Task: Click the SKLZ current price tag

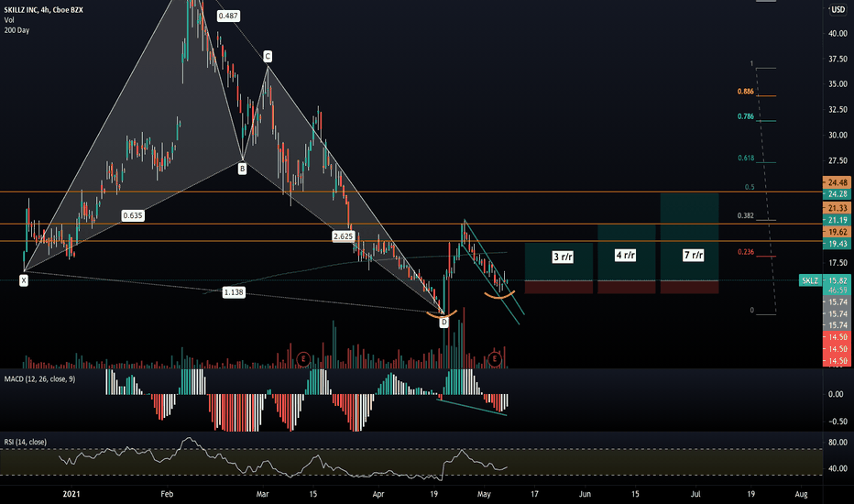Action: pos(810,280)
